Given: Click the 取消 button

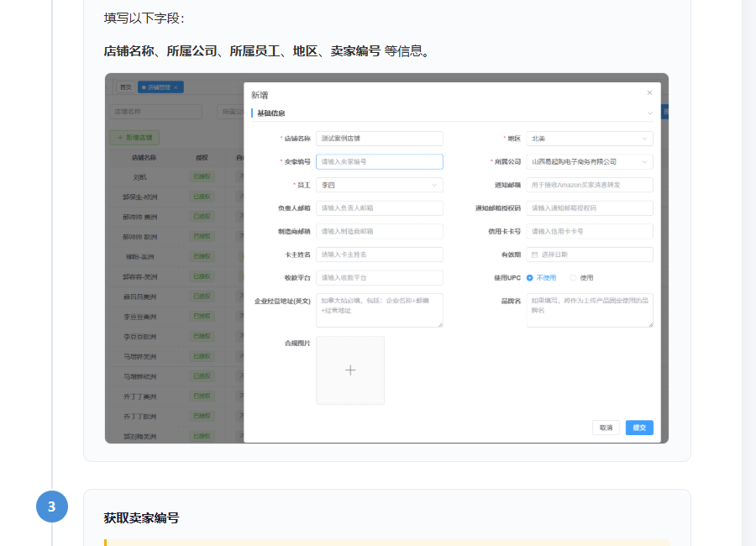Looking at the screenshot, I should (x=606, y=428).
